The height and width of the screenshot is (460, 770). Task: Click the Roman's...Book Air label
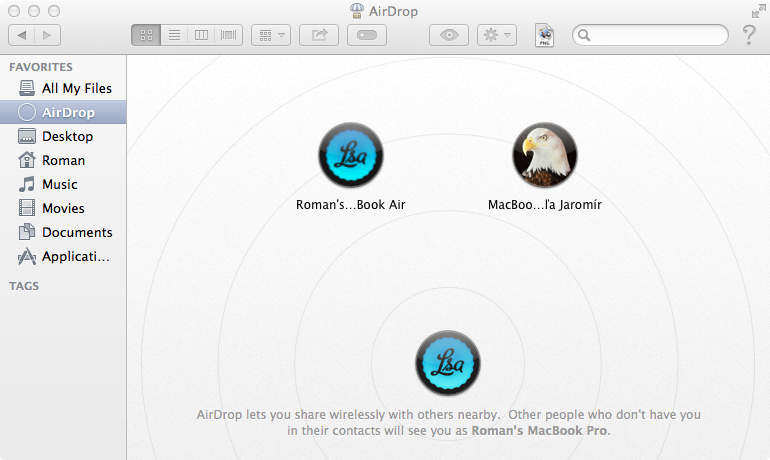[351, 205]
